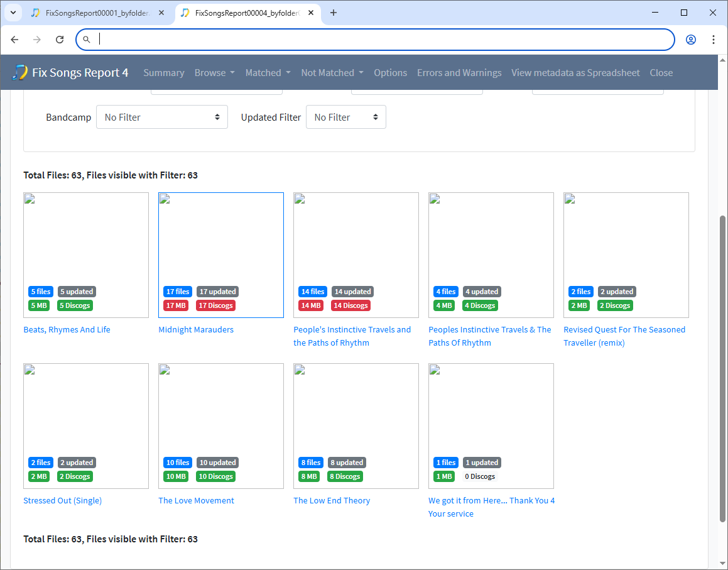This screenshot has height=570, width=728.
Task: Click the 4 updated badge
Action: pos(482,291)
